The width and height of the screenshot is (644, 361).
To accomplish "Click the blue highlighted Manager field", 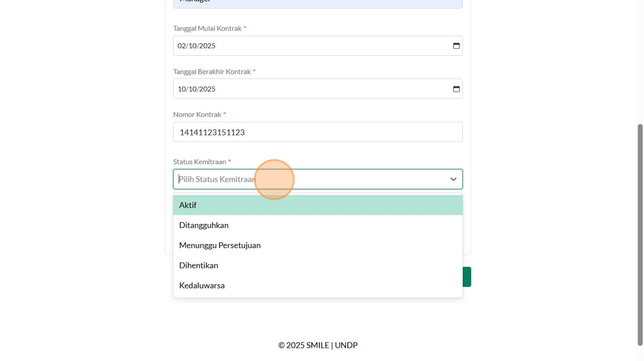I will click(x=317, y=3).
